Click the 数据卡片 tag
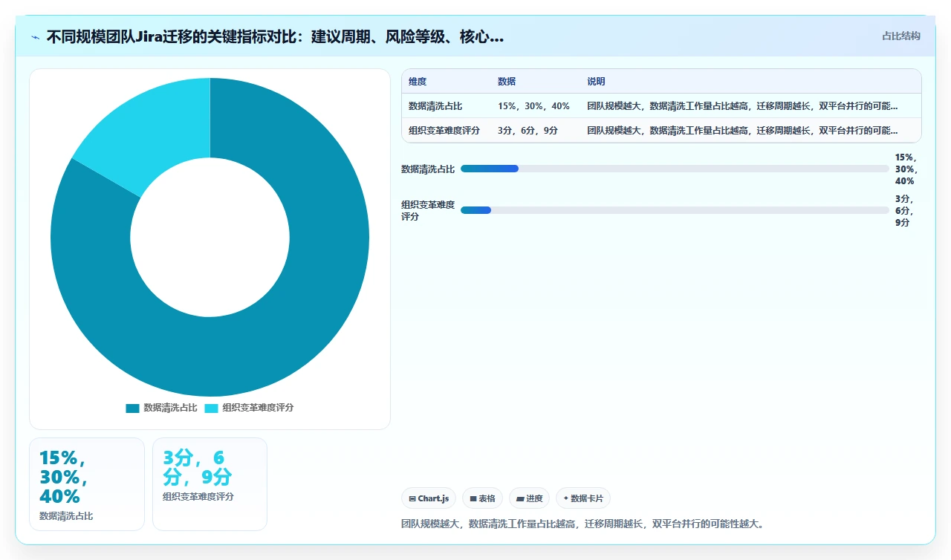 click(583, 498)
